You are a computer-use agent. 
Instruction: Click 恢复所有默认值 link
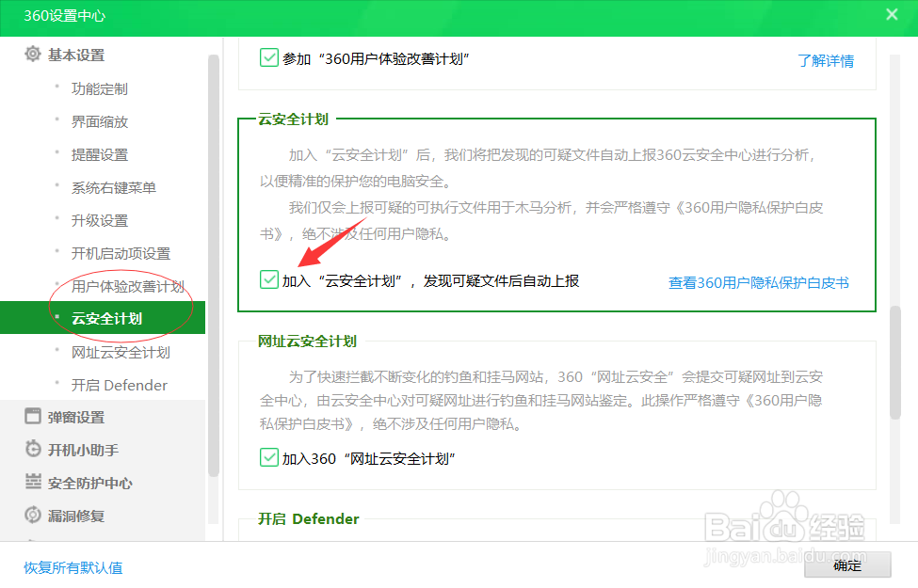pyautogui.click(x=73, y=567)
